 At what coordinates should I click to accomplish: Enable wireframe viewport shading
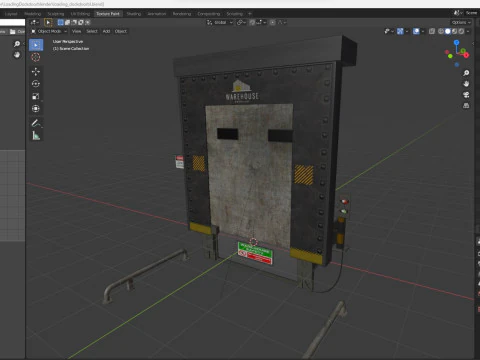click(441, 31)
